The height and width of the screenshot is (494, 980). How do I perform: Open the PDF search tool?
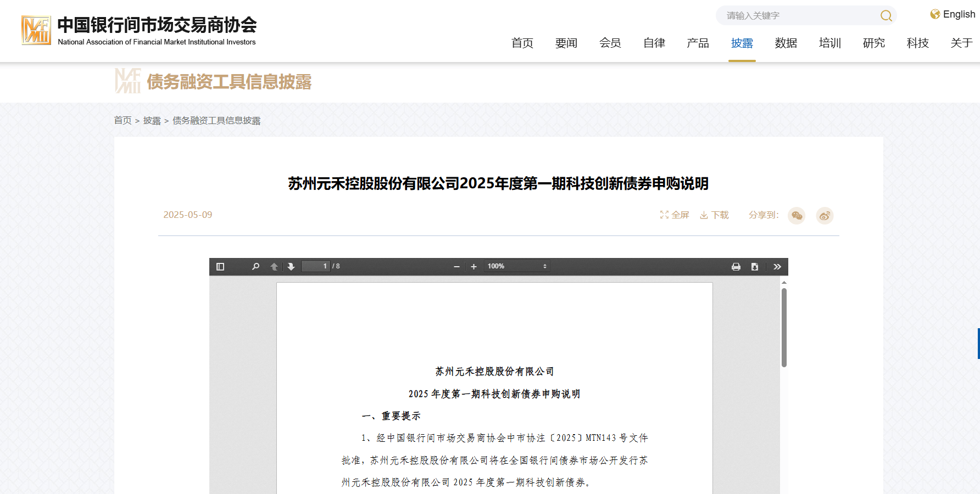(255, 266)
